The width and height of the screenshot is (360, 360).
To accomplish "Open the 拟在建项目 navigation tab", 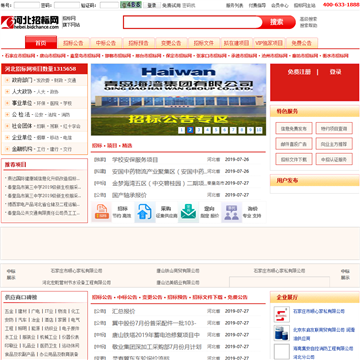I will point(236,43).
